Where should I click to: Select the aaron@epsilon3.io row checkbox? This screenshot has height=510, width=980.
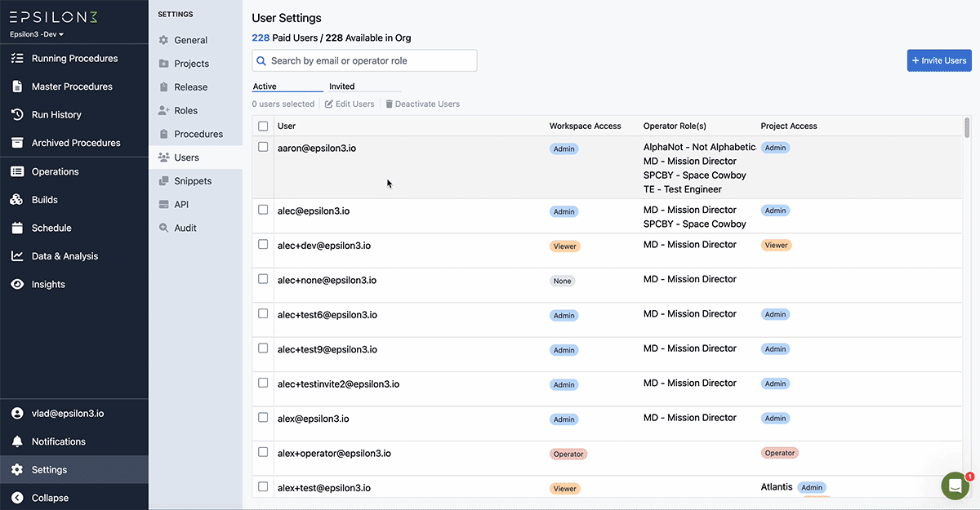tap(263, 148)
